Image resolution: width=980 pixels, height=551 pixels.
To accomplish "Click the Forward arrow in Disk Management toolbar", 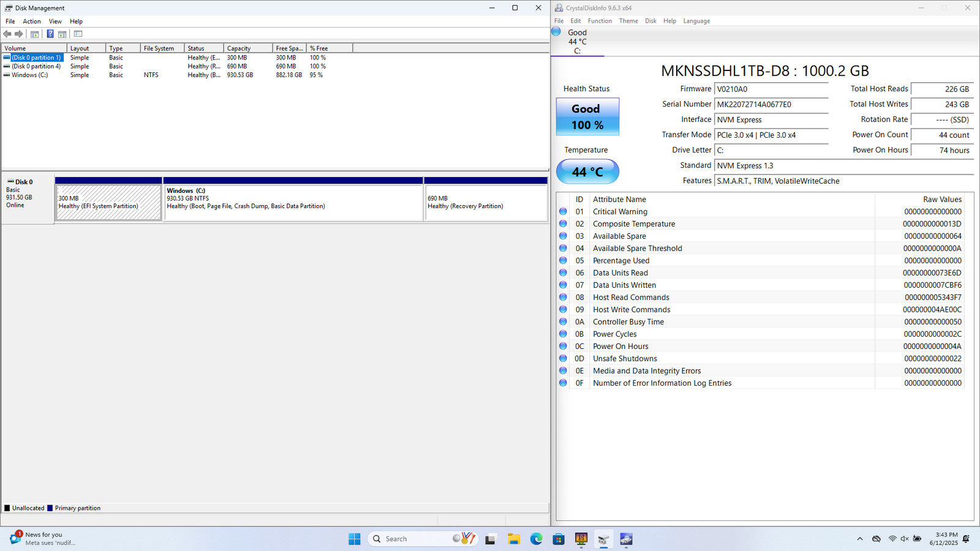I will click(x=19, y=34).
